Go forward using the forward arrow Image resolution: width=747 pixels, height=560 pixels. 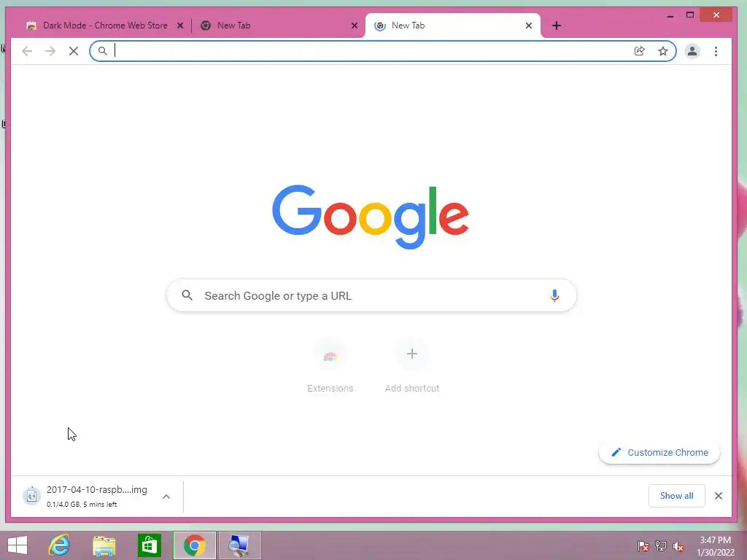(x=50, y=51)
